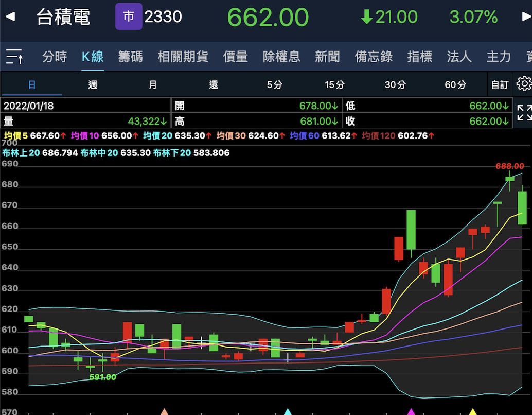Select the 60分 interval button
Viewport: 532px width, 415px height.
point(455,85)
